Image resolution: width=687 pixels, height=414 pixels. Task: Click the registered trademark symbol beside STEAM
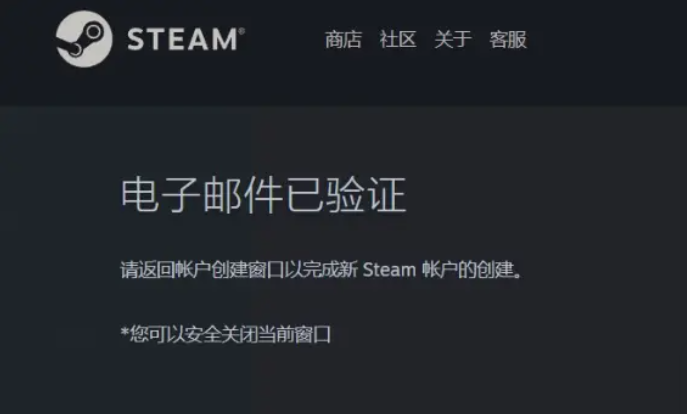click(x=241, y=31)
